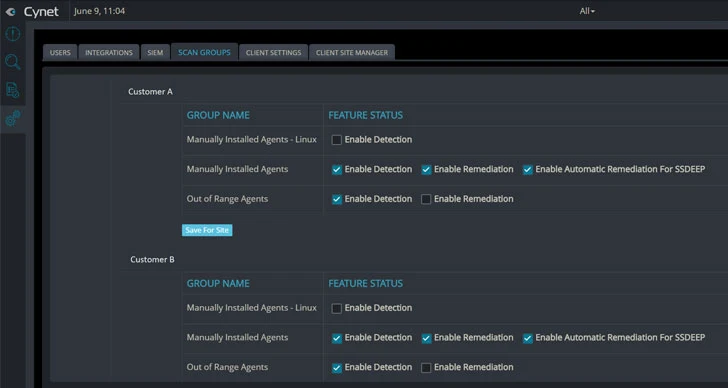Click the Customer A site heading
This screenshot has width=728, height=388.
coord(150,92)
